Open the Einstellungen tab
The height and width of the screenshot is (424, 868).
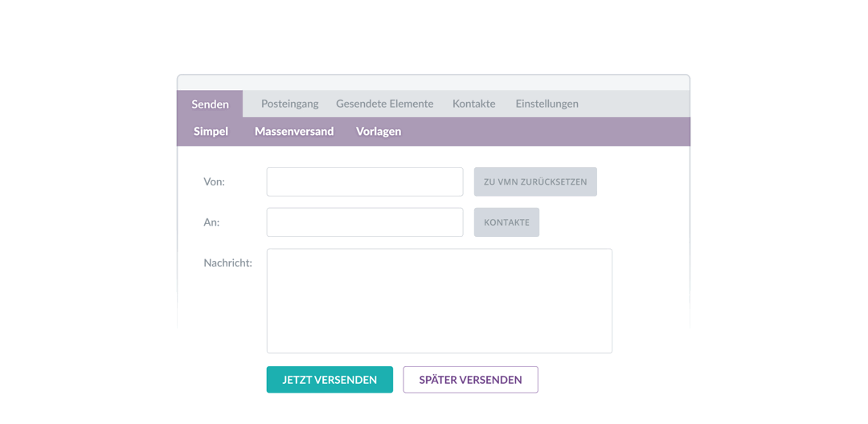pyautogui.click(x=547, y=104)
